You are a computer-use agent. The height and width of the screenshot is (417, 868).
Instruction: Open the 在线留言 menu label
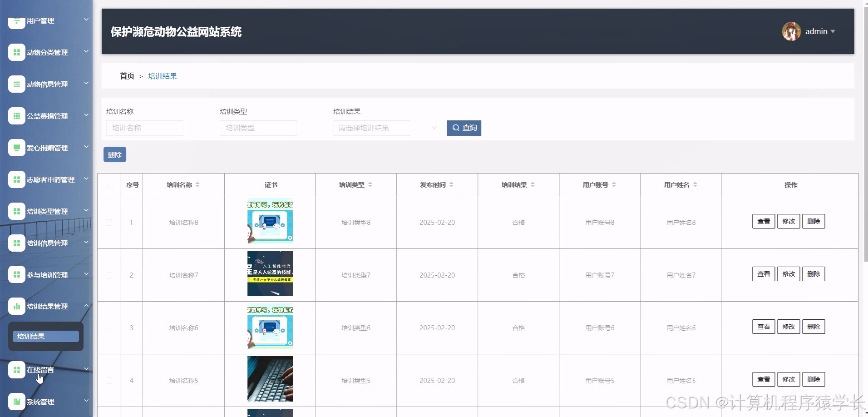40,370
